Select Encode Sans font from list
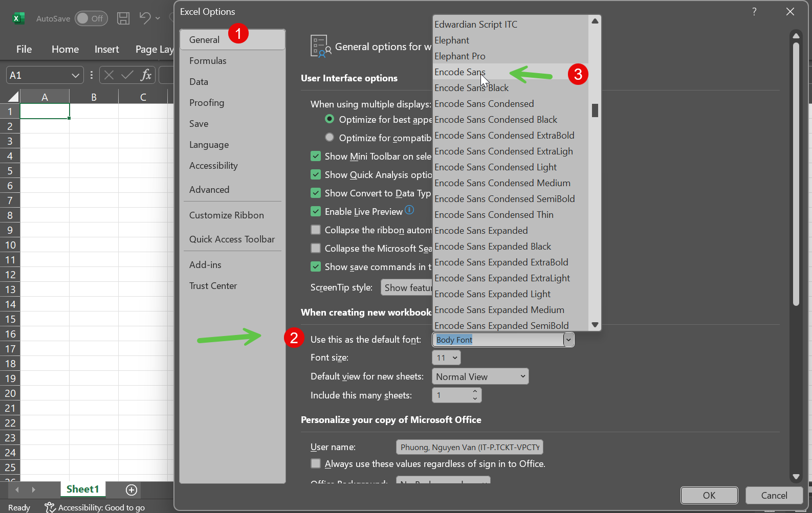This screenshot has height=513, width=812. pyautogui.click(x=511, y=72)
